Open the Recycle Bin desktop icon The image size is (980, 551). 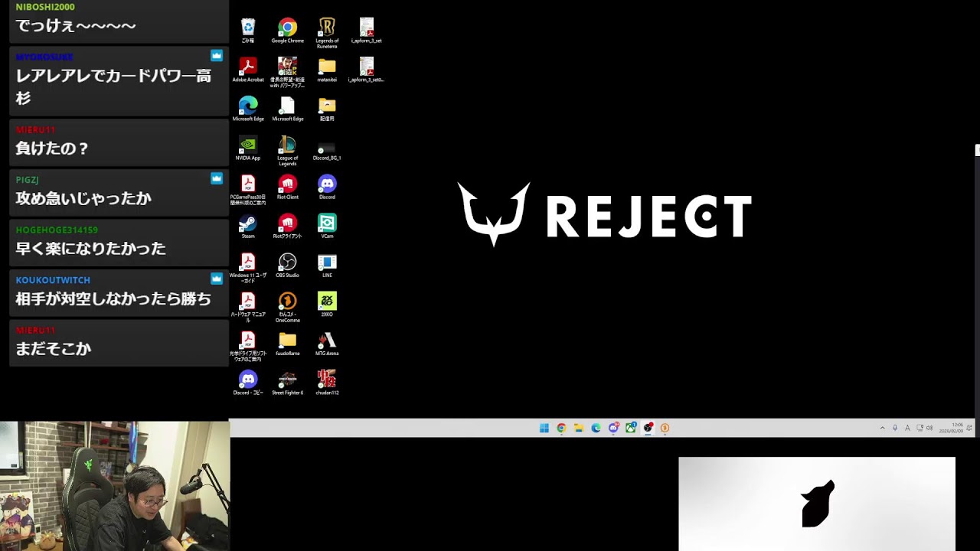pos(248,31)
